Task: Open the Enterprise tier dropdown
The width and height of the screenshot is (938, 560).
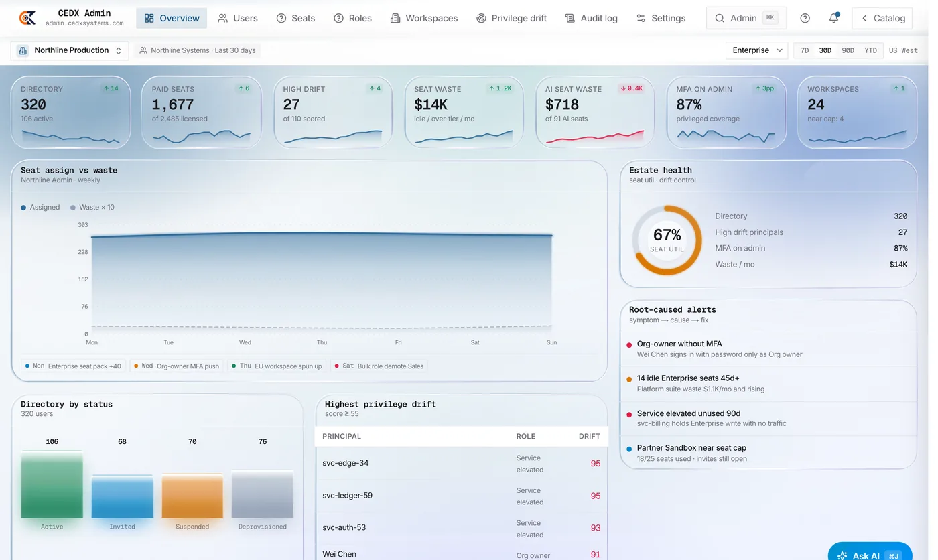Action: 757,50
